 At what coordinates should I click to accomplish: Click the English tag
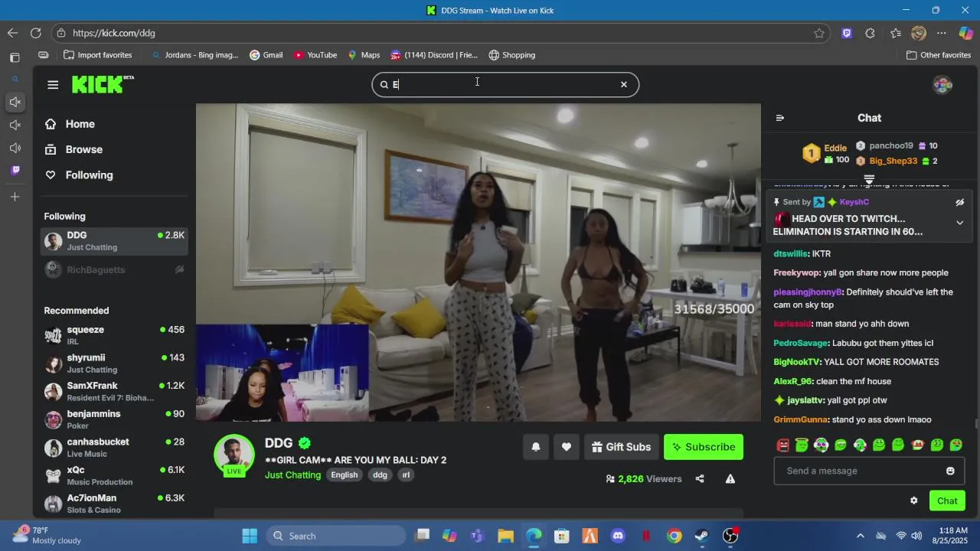point(345,475)
